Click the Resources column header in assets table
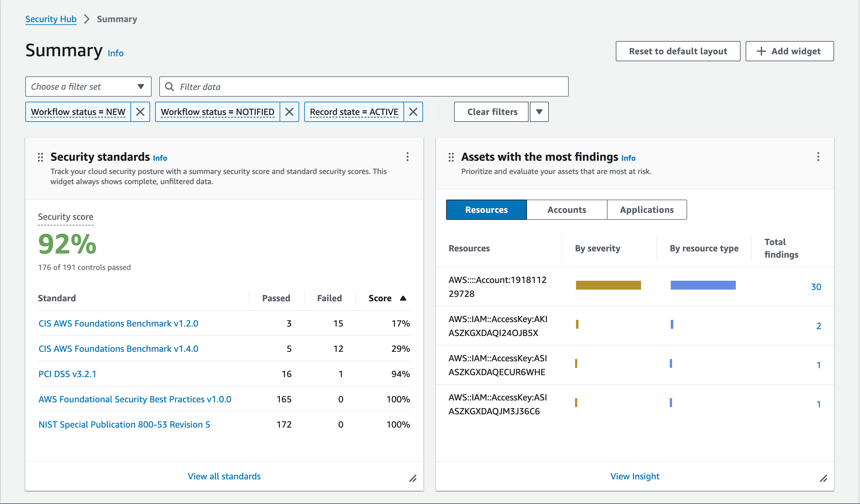 (x=469, y=248)
